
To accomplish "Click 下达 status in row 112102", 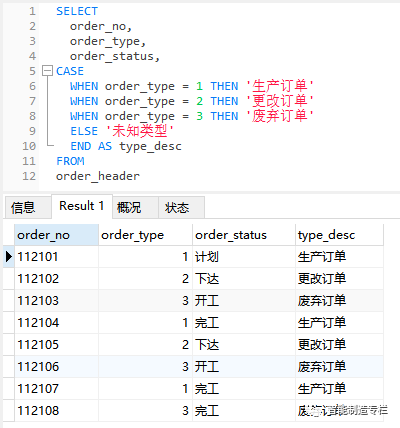I will point(244,279).
